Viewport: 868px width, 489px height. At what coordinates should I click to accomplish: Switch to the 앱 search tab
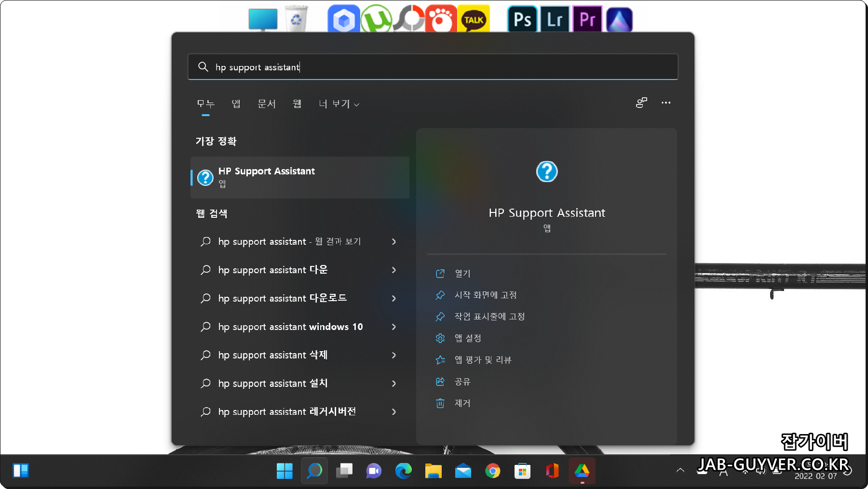tap(236, 104)
